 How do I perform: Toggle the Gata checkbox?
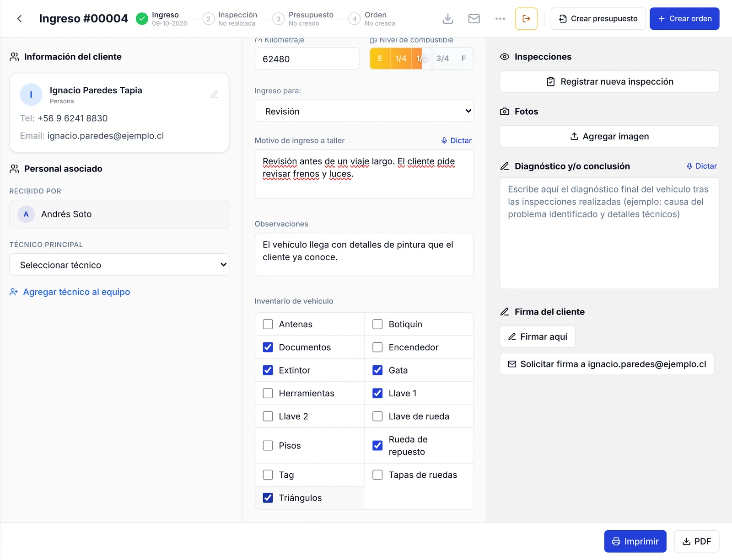377,370
